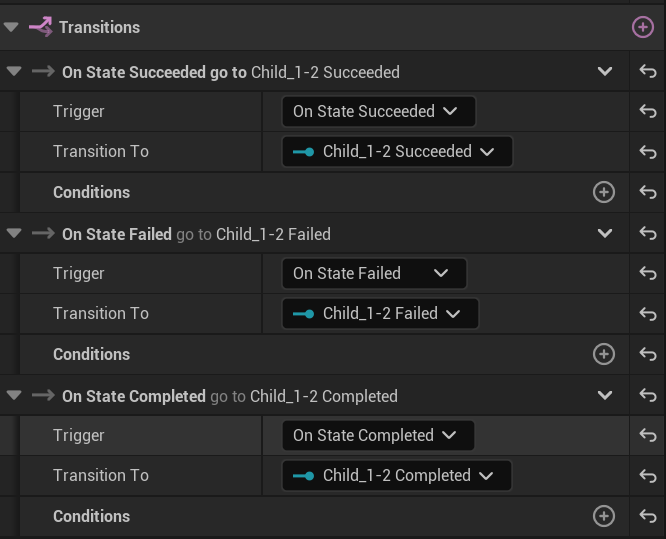The image size is (666, 539).
Task: Click the add transition plus icon
Action: click(x=643, y=27)
